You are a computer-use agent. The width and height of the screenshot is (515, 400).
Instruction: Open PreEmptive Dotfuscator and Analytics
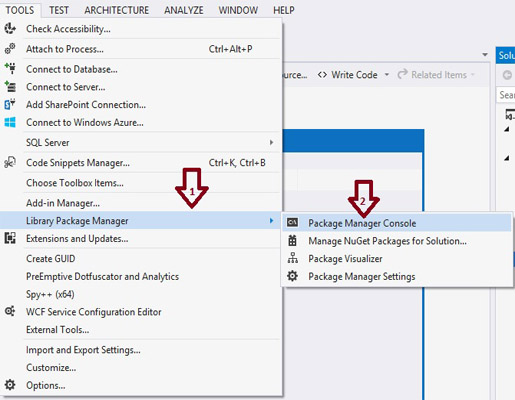(141, 276)
